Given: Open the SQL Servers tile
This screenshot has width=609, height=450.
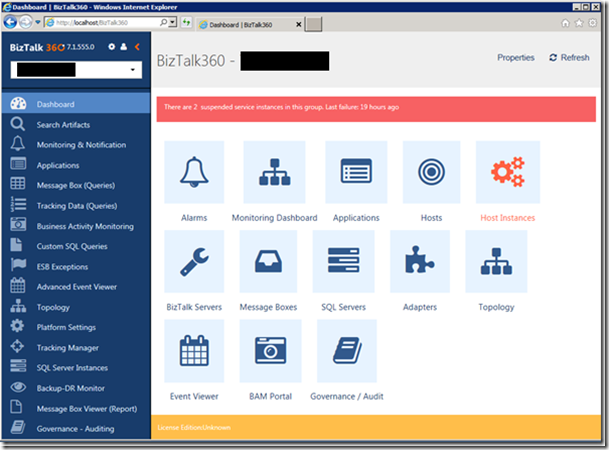Looking at the screenshot, I should point(343,261).
